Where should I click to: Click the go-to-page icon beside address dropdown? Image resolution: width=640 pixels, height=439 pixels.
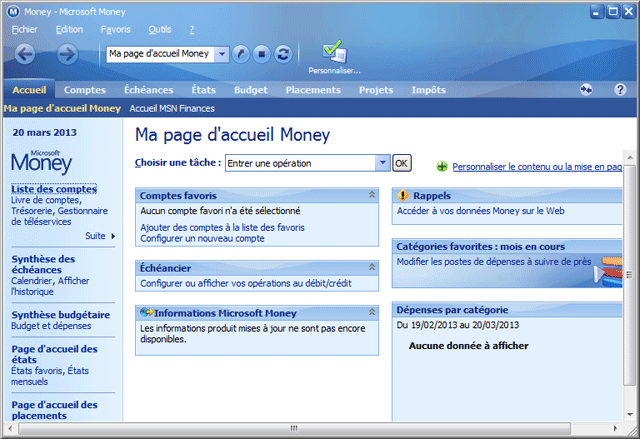click(241, 54)
